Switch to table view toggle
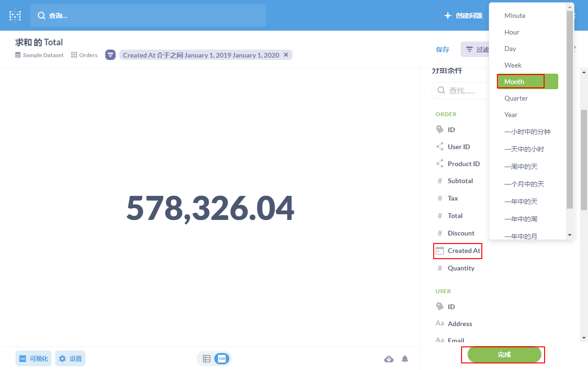Viewport: 588px width, 370px height. 207,359
